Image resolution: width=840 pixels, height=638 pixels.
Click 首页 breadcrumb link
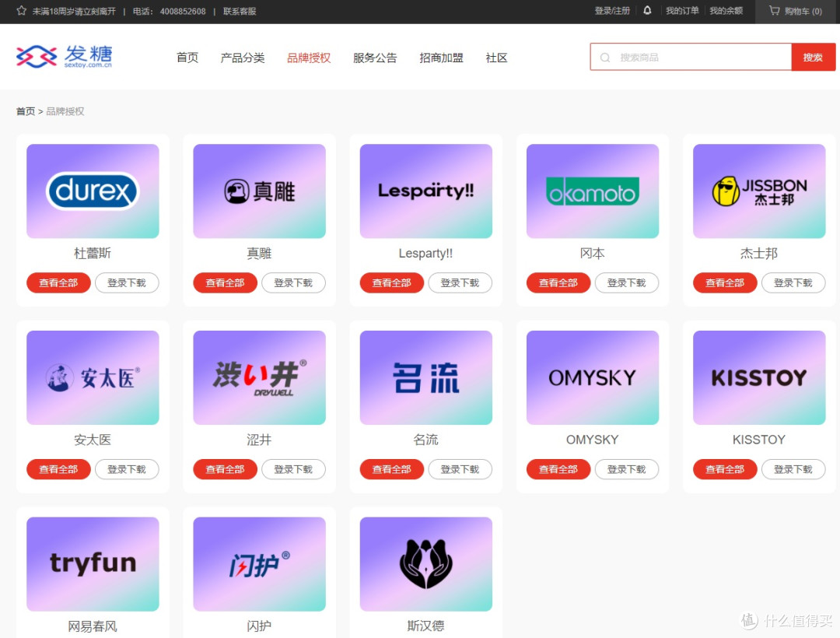(25, 111)
